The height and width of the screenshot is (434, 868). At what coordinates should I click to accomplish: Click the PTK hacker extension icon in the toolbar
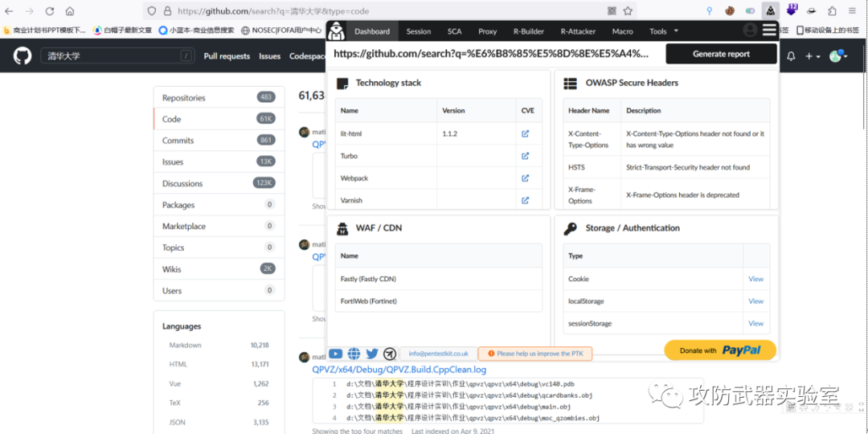pos(771,10)
